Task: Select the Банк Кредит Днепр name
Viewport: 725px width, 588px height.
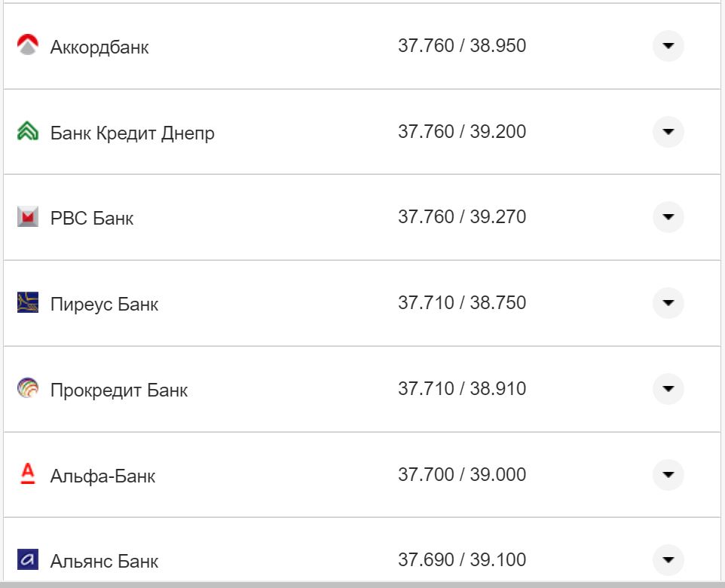Action: click(133, 133)
